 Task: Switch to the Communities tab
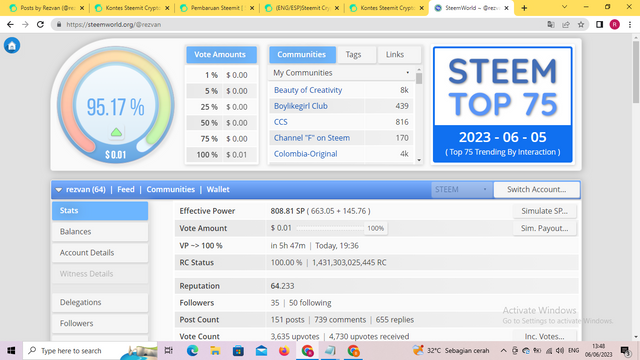tap(302, 55)
